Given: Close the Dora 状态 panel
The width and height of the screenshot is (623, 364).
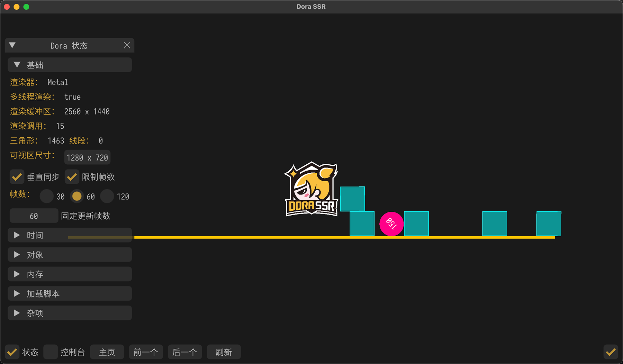Looking at the screenshot, I should 127,45.
